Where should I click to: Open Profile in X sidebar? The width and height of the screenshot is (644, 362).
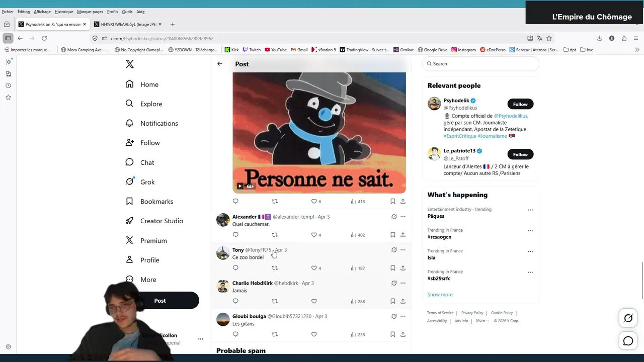click(x=142, y=260)
